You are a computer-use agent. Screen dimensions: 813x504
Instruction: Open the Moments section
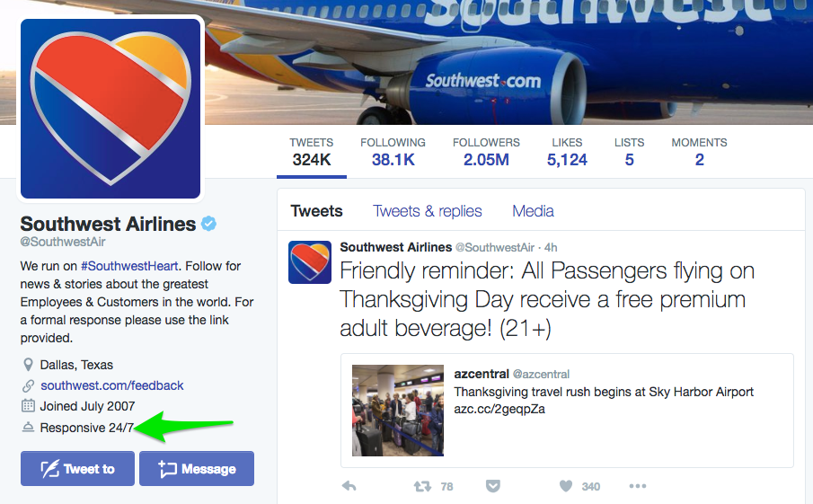tap(699, 152)
